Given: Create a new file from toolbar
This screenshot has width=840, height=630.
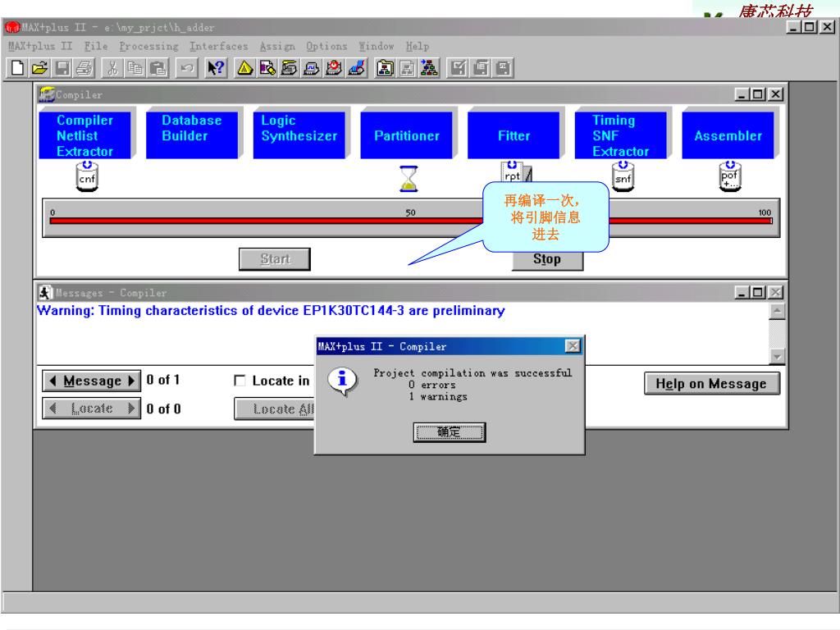Looking at the screenshot, I should tap(17, 68).
